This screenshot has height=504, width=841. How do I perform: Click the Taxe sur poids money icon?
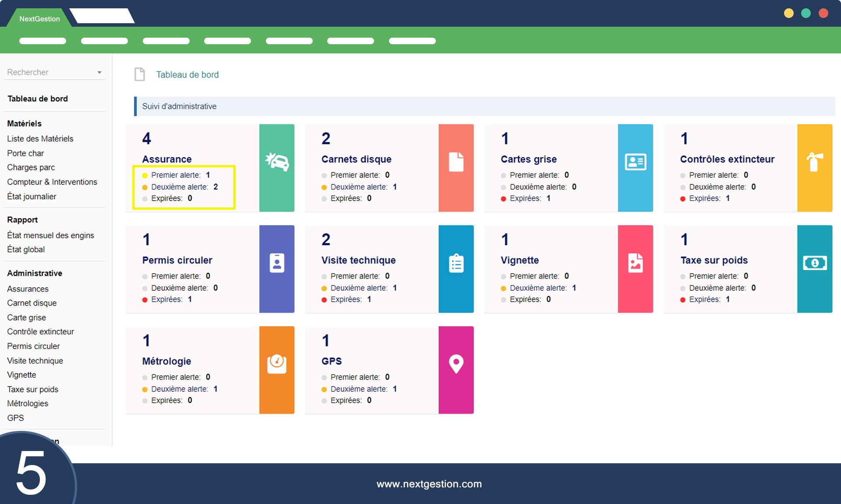click(x=814, y=263)
